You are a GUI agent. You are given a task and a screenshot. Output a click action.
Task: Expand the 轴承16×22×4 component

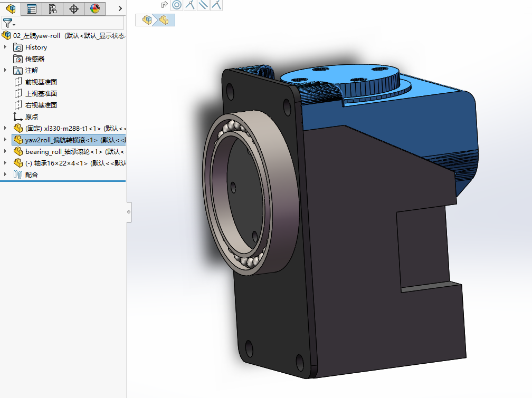click(x=5, y=162)
